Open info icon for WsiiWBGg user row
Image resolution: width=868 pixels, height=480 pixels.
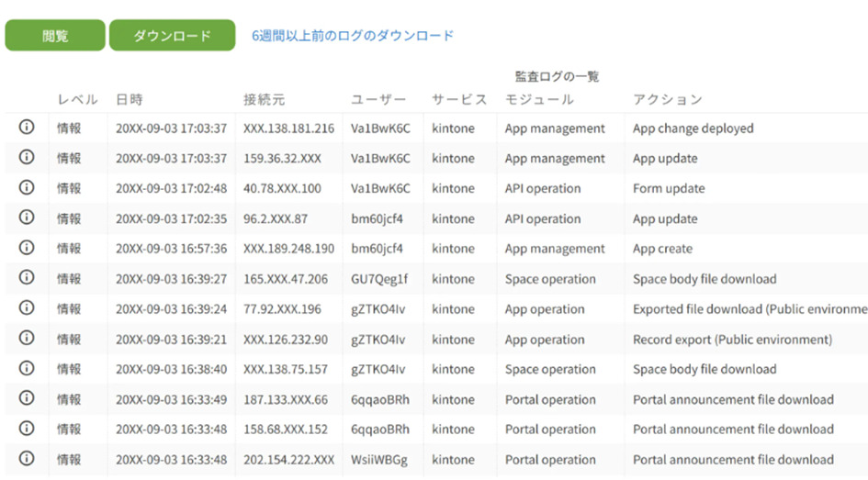pyautogui.click(x=27, y=459)
